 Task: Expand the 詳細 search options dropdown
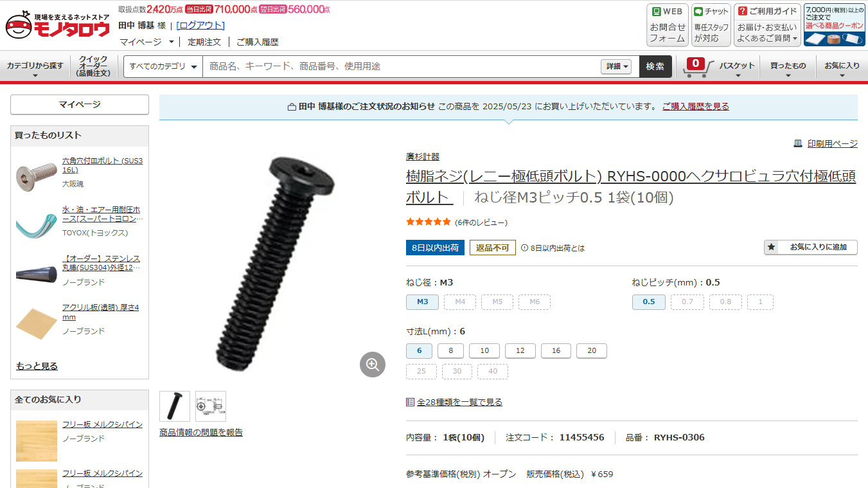tap(617, 66)
